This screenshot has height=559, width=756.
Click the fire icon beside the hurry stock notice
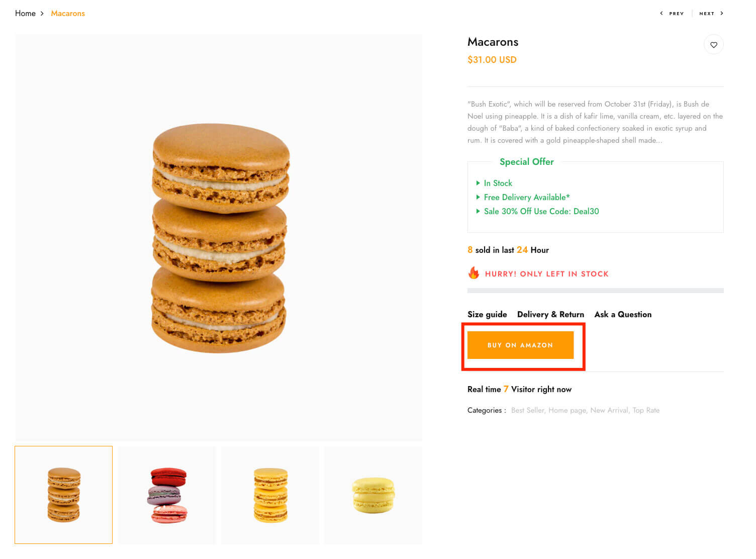[x=474, y=273]
